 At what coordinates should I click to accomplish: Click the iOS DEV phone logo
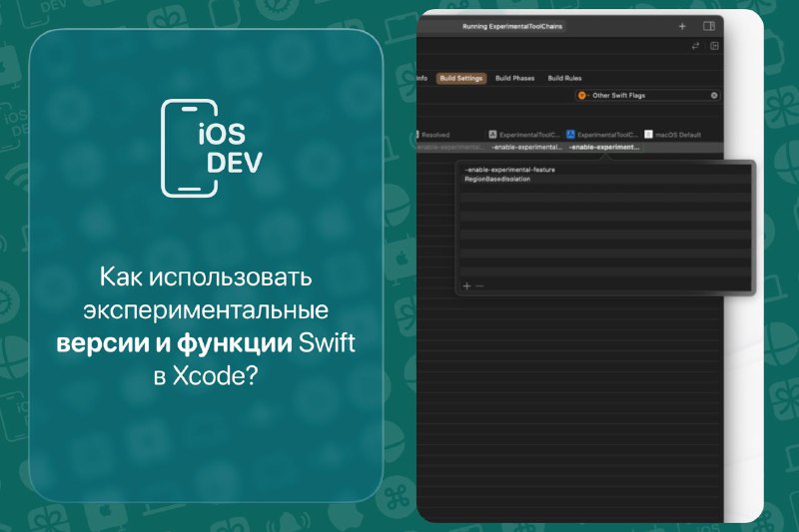pos(211,148)
